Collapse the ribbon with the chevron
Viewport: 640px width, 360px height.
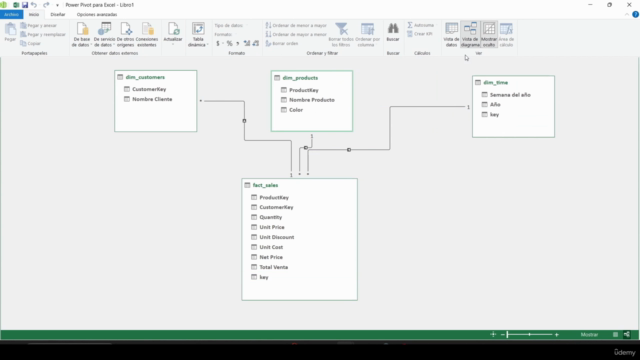point(627,14)
